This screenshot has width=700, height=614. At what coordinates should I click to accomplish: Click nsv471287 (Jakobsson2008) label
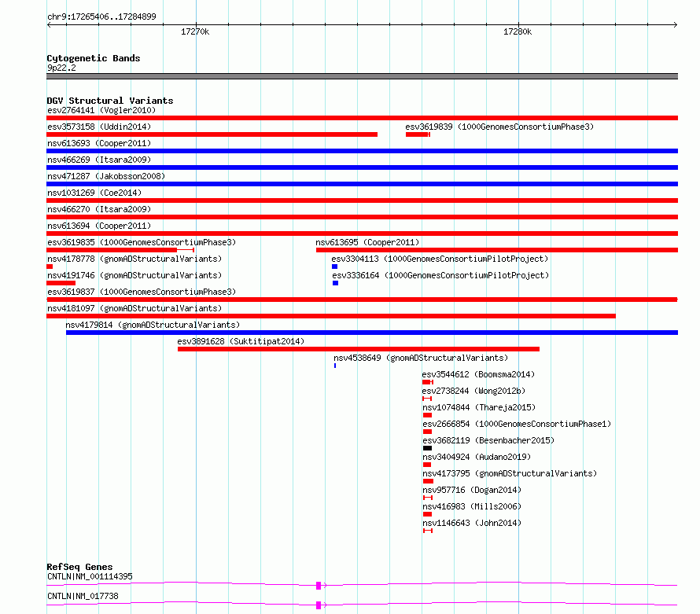point(106,176)
